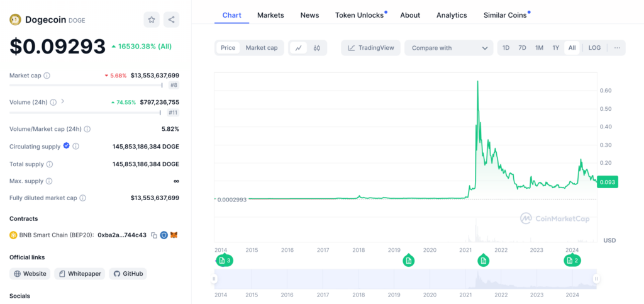Click the Total supply info icon

click(x=50, y=164)
